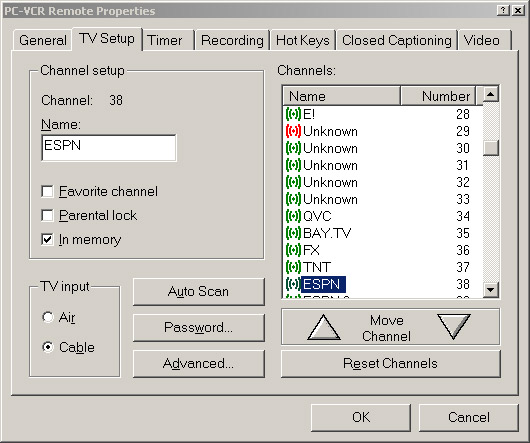Click the antenna icon next to TNT

293,267
